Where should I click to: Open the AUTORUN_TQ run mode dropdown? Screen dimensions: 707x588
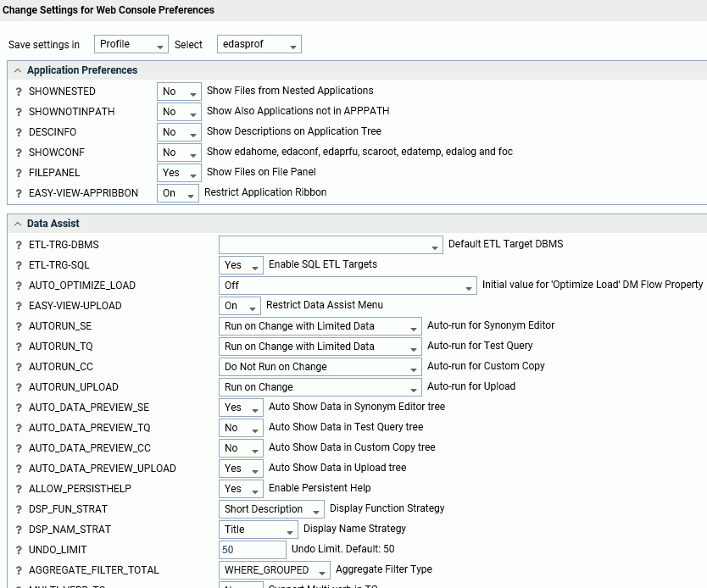[320, 347]
